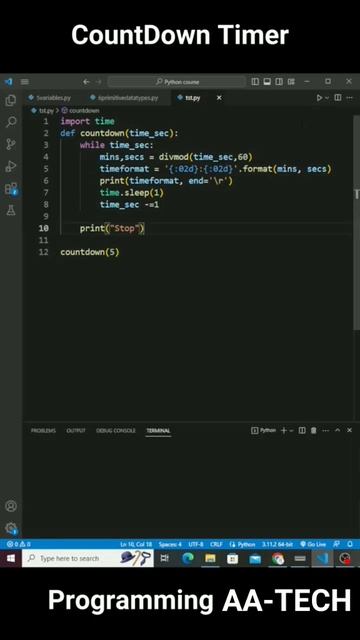Image resolution: width=360 pixels, height=640 pixels.
Task: Click Ln 10, Col 18 to go to line
Action: [x=136, y=544]
